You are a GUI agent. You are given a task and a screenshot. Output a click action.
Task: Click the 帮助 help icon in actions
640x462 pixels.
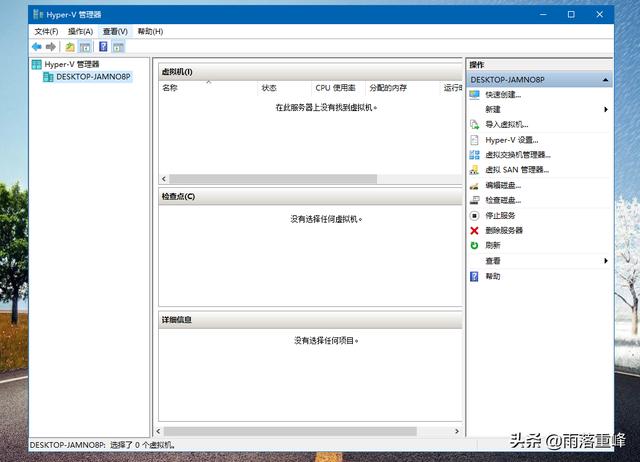pos(474,276)
